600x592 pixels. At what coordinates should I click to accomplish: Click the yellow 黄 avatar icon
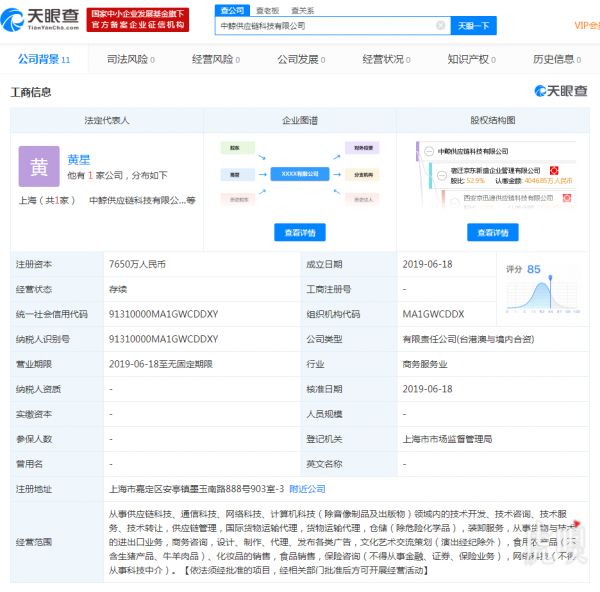39,166
